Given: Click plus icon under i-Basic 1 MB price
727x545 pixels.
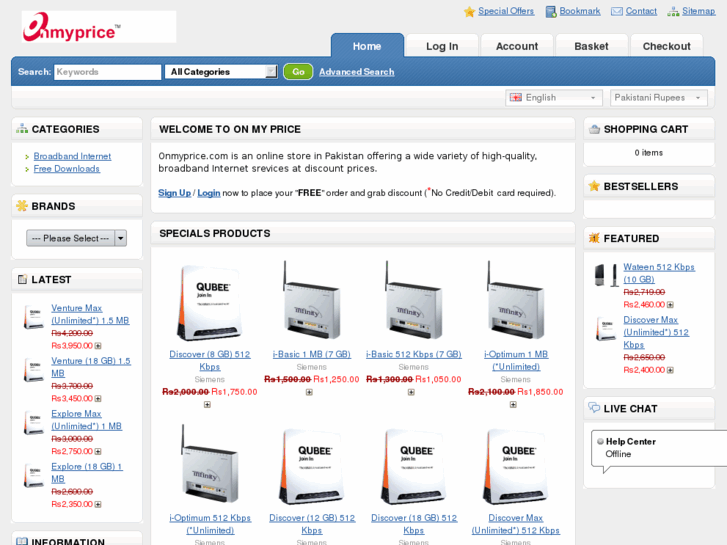Looking at the screenshot, I should (x=309, y=392).
